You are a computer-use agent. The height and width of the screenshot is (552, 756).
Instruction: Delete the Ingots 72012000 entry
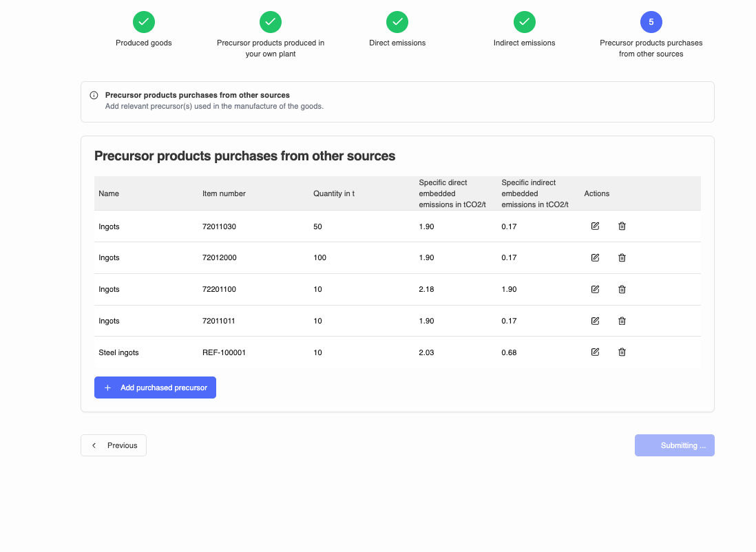pyautogui.click(x=622, y=258)
